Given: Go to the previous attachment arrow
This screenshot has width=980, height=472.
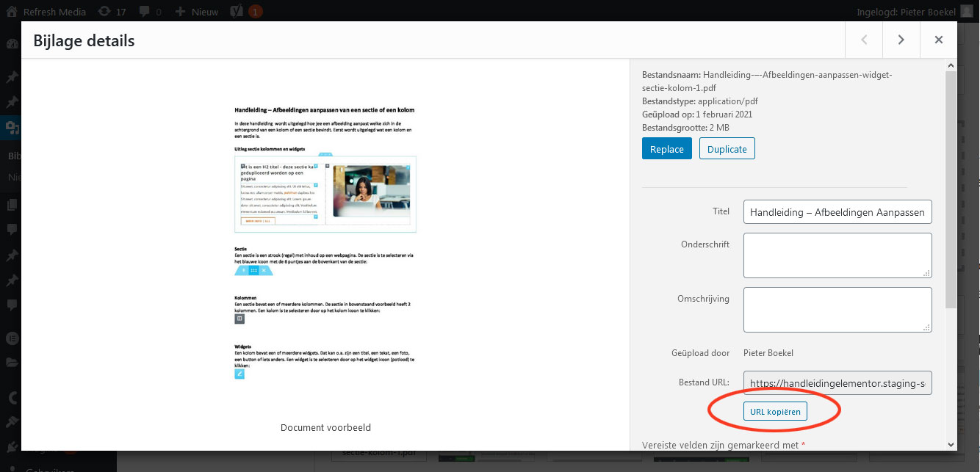Looking at the screenshot, I should (864, 40).
